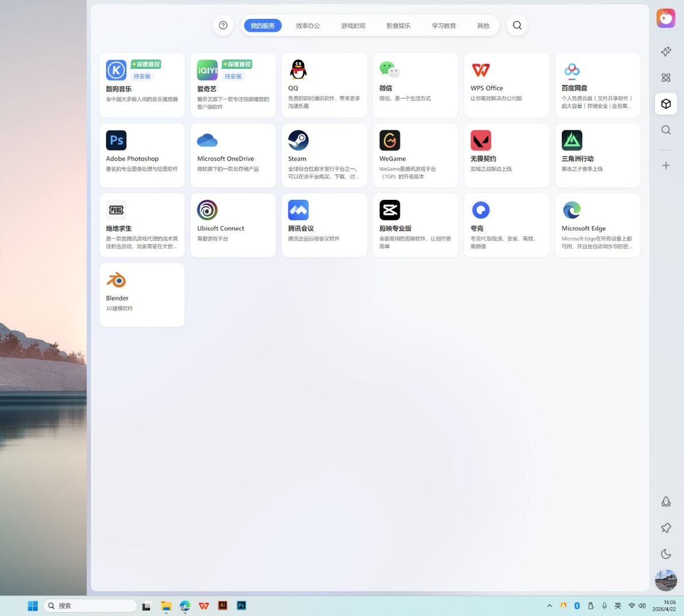The height and width of the screenshot is (616, 684).
Task: Open 三角洲行动 game icon
Action: [572, 140]
